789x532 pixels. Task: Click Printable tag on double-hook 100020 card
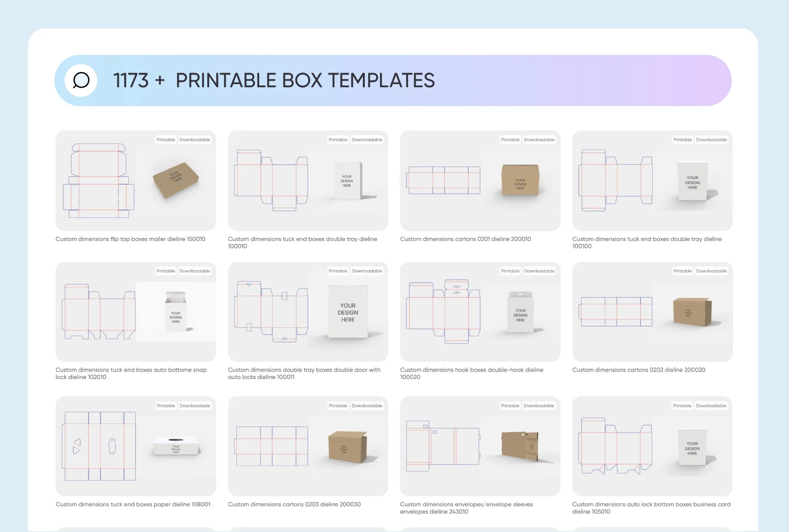coord(510,271)
